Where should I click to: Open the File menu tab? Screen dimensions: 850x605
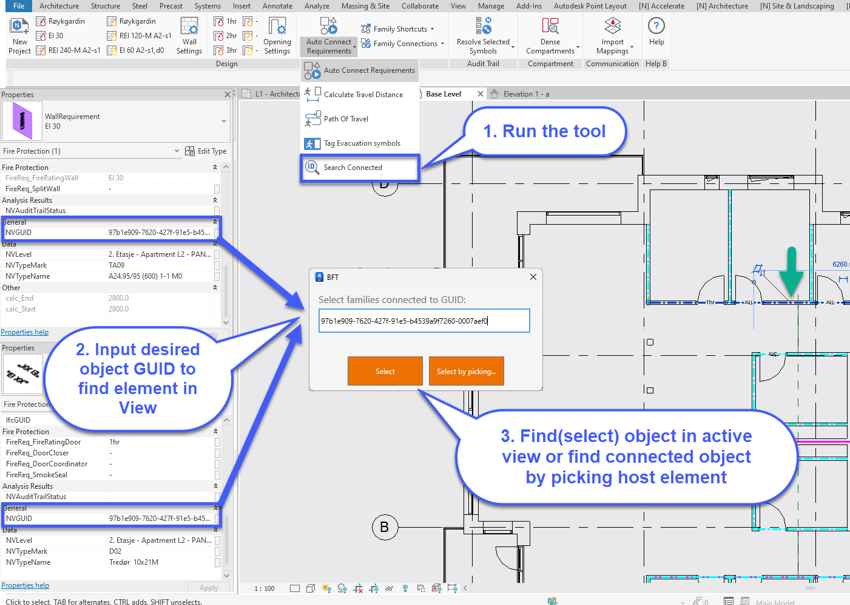18,6
